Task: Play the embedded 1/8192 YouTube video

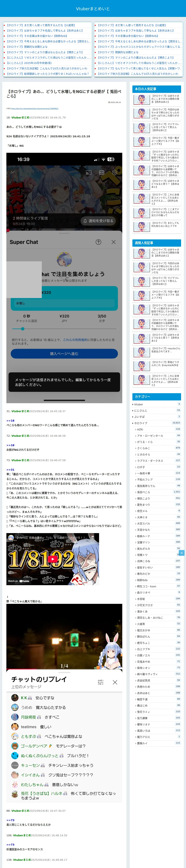Action: coord(53,559)
